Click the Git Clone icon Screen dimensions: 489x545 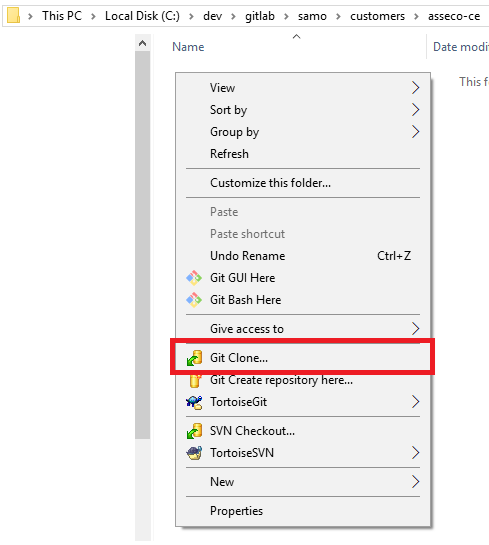(x=194, y=358)
